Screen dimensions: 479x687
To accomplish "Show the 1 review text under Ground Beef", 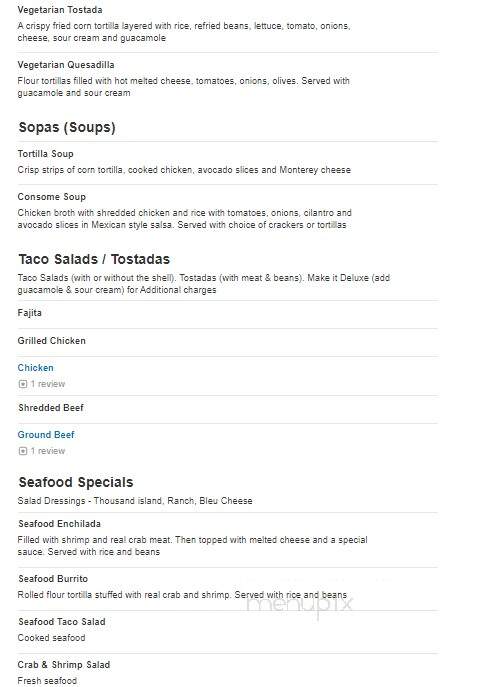I will pyautogui.click(x=48, y=451).
